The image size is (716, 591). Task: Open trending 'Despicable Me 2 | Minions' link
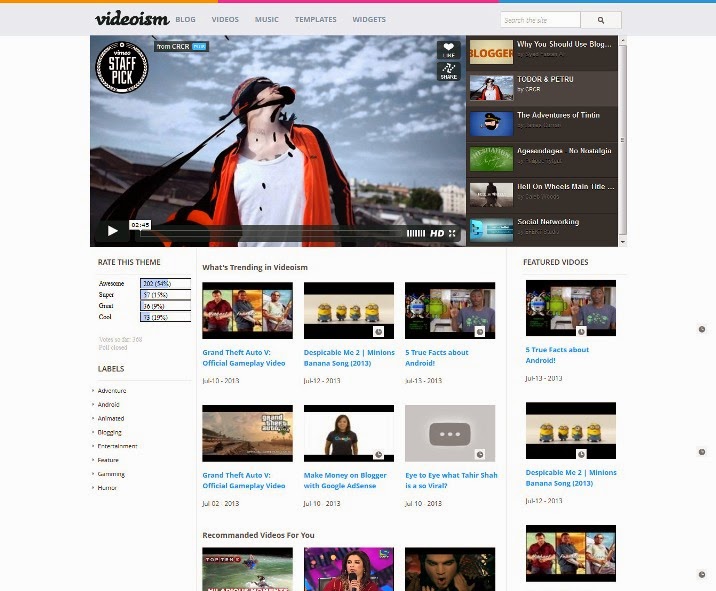349,358
